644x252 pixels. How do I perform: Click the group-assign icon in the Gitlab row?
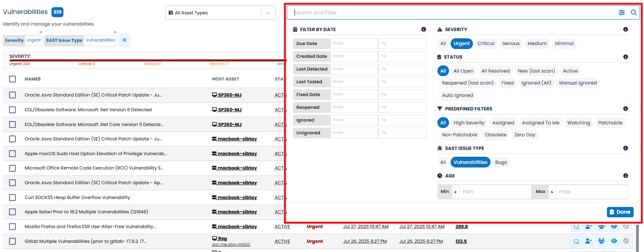(x=601, y=241)
